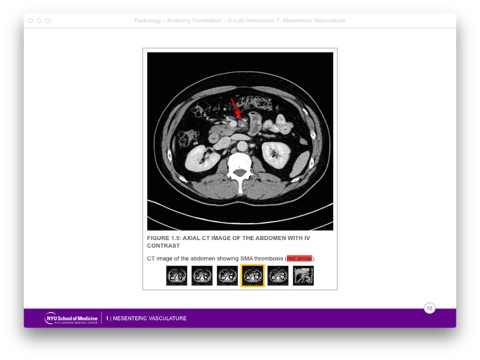Select the highlighted fourth CT thumbnail

(x=253, y=276)
